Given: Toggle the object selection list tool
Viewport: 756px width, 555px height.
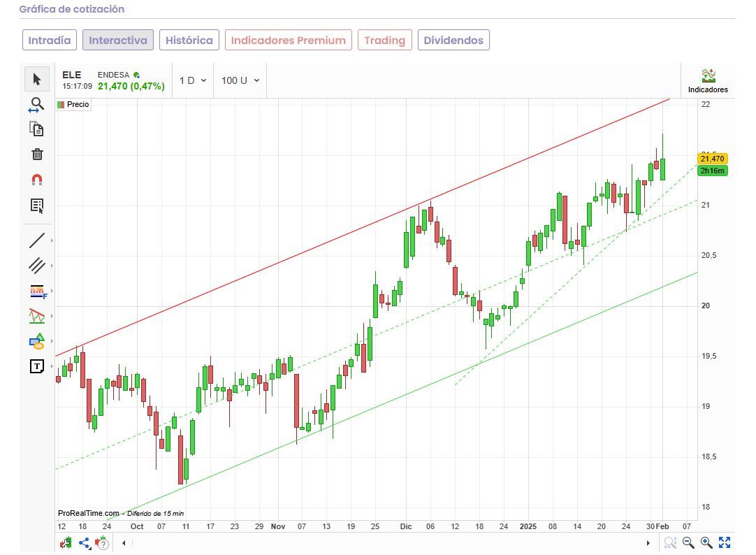Looking at the screenshot, I should [37, 206].
